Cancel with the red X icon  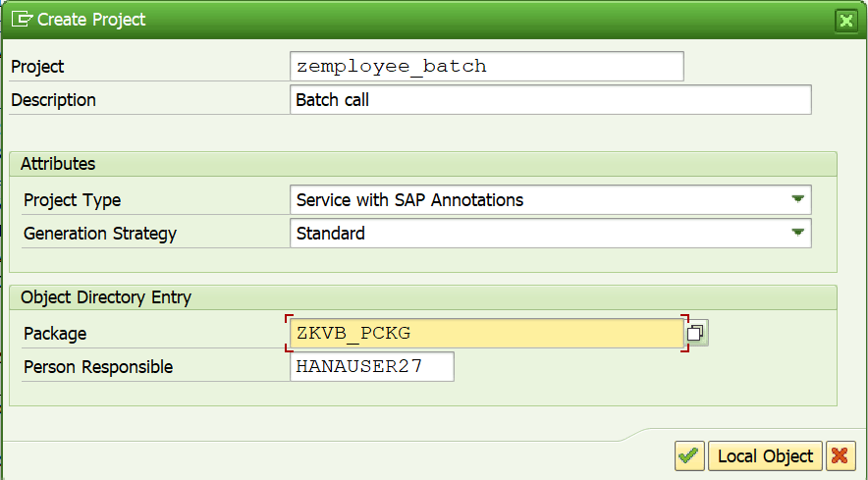(x=840, y=455)
